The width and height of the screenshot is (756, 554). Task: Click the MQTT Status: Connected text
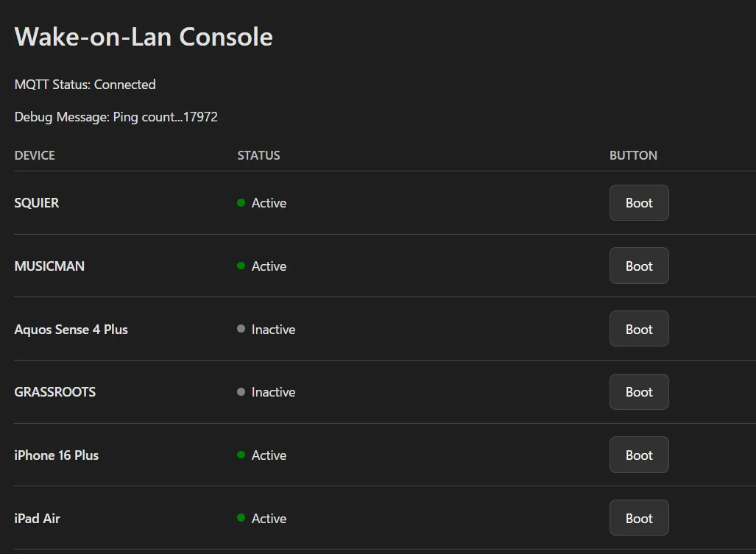[85, 85]
